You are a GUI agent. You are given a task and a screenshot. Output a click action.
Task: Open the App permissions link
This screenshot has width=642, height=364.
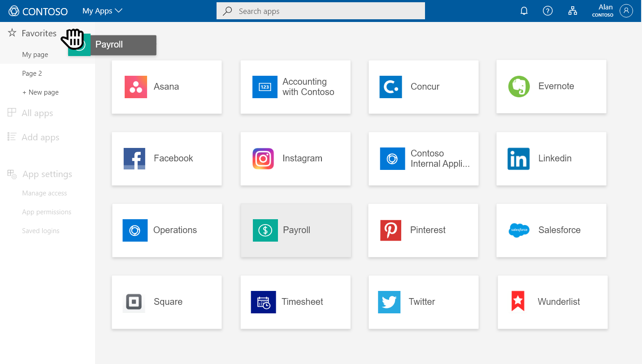tap(47, 212)
